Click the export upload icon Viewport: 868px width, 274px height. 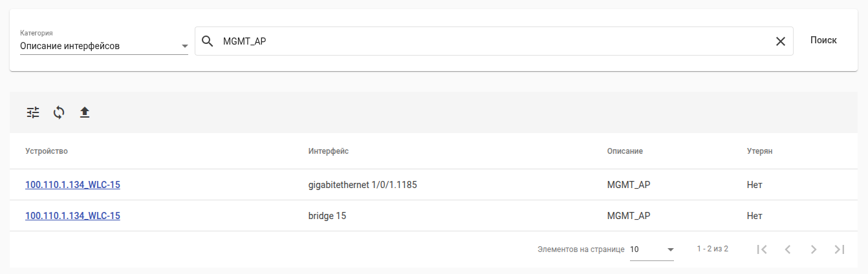[x=85, y=112]
